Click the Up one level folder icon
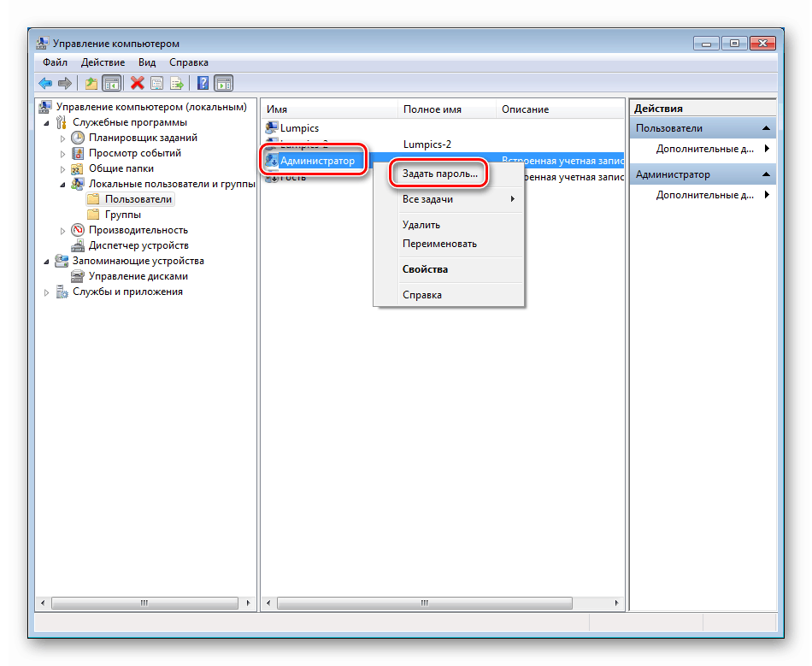 pos(91,83)
